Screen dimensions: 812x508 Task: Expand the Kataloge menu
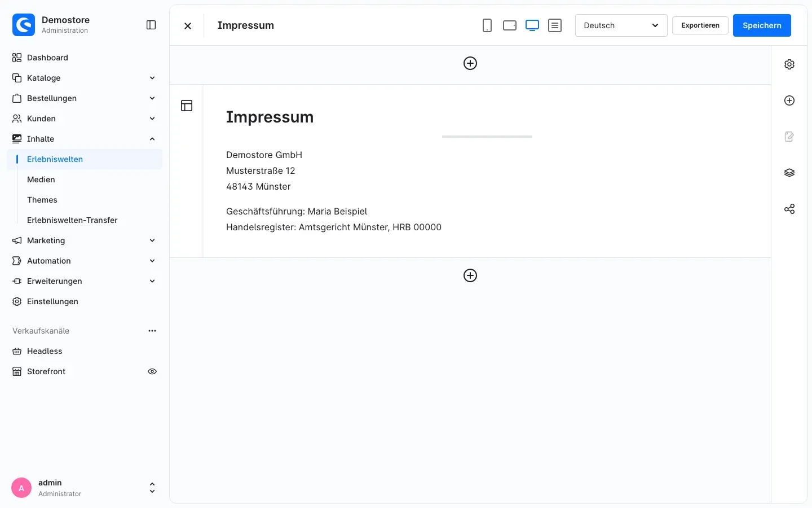pos(85,78)
